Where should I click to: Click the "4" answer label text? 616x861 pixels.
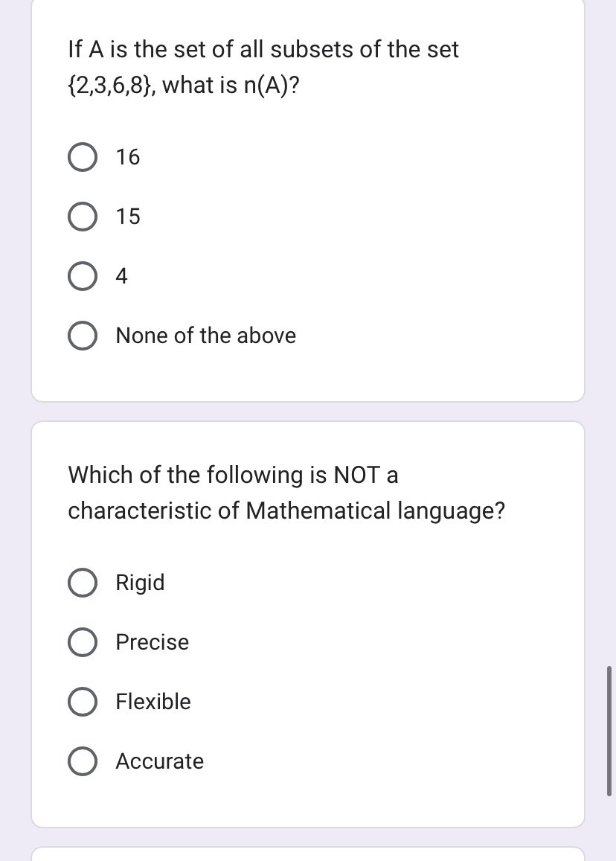[121, 275]
